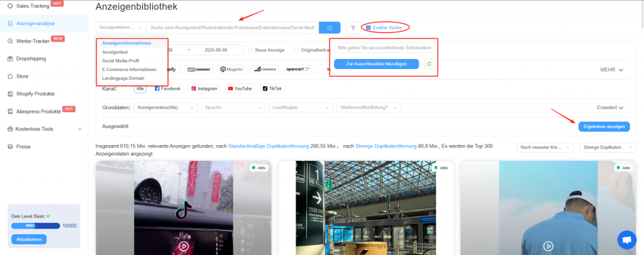Open the Land/Region dropdown
644x255 pixels.
click(301, 107)
